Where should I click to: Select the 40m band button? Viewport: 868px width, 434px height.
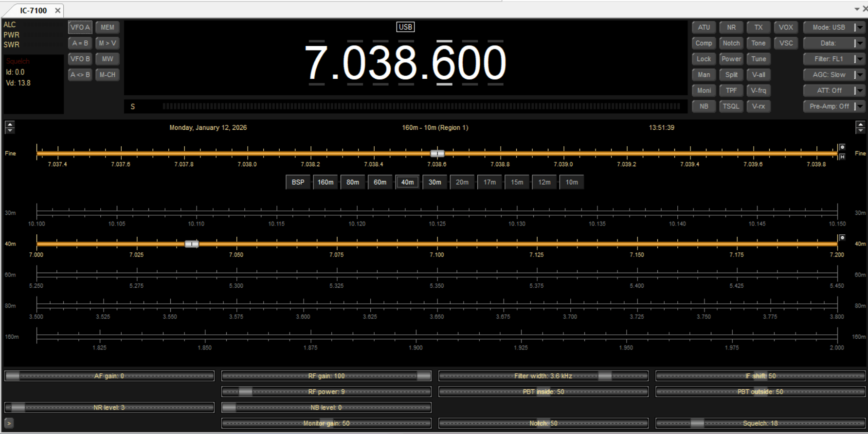point(407,182)
